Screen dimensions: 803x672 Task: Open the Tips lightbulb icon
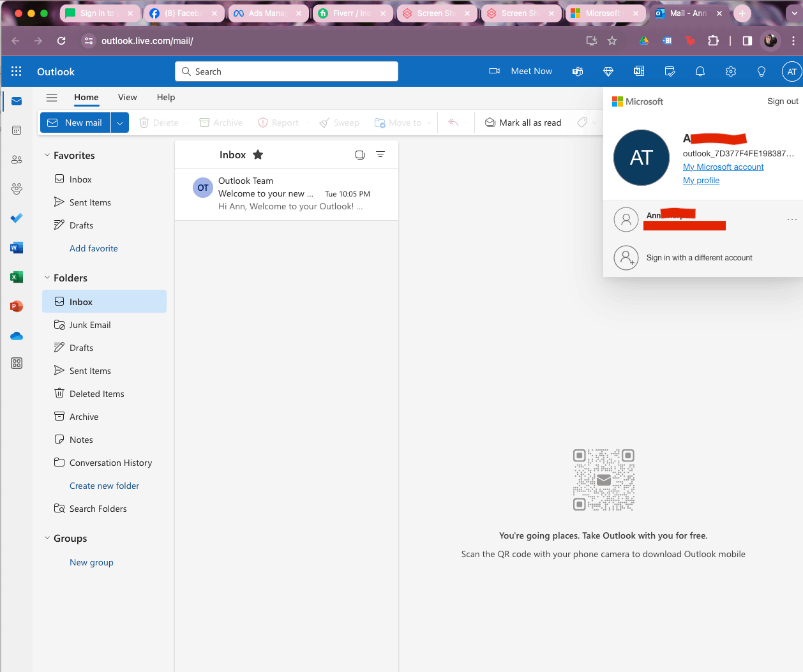point(762,71)
